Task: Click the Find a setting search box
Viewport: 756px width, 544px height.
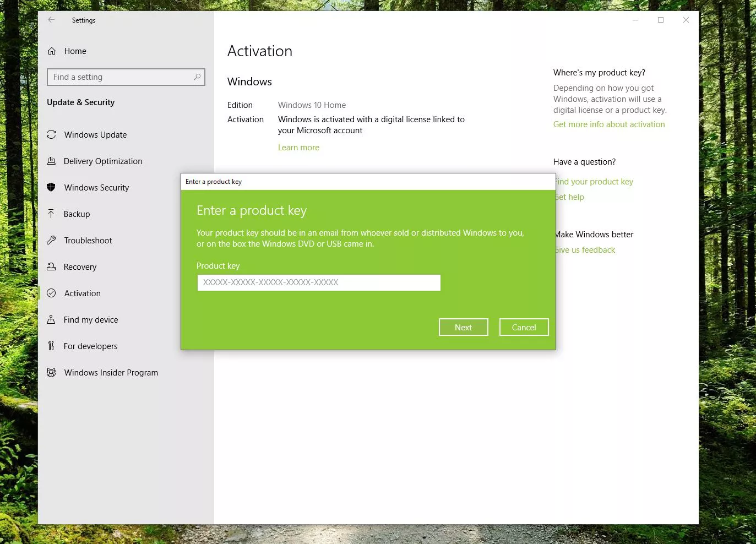Action: [126, 77]
